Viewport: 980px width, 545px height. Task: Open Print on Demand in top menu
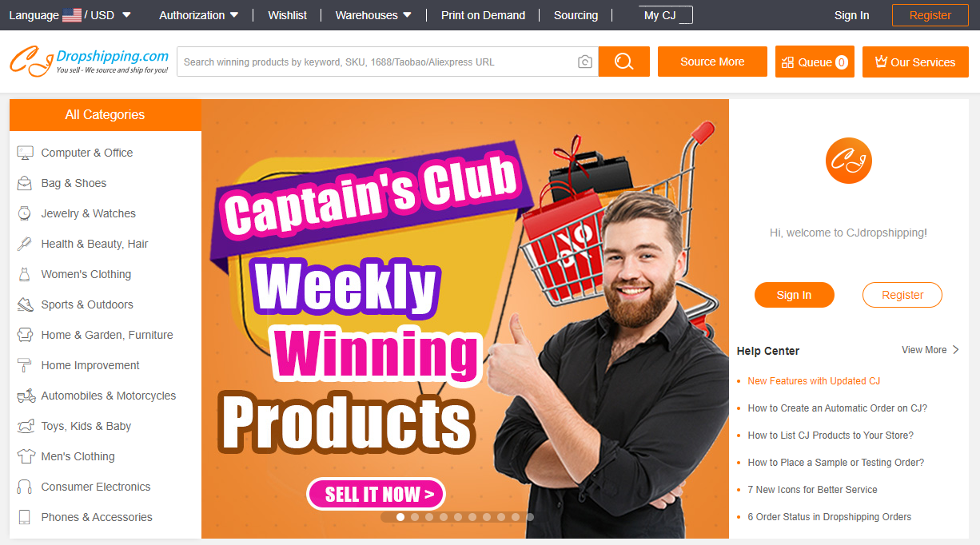(x=483, y=15)
